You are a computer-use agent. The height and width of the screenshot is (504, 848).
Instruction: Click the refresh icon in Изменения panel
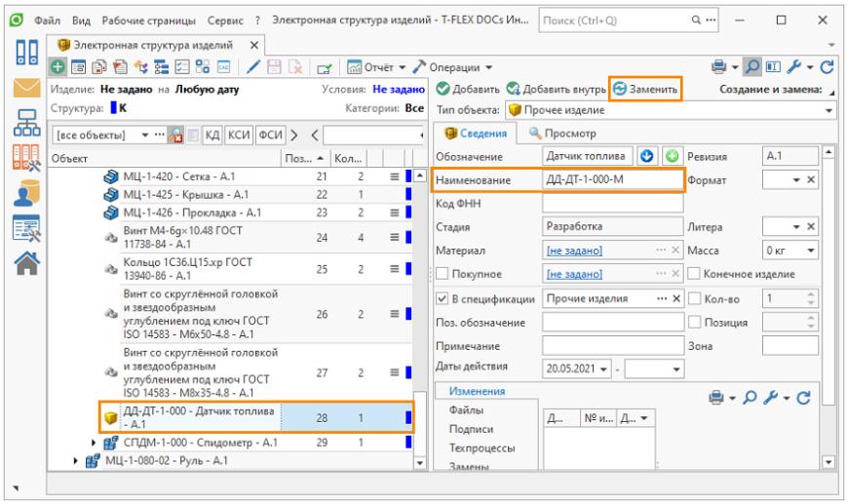[x=804, y=398]
